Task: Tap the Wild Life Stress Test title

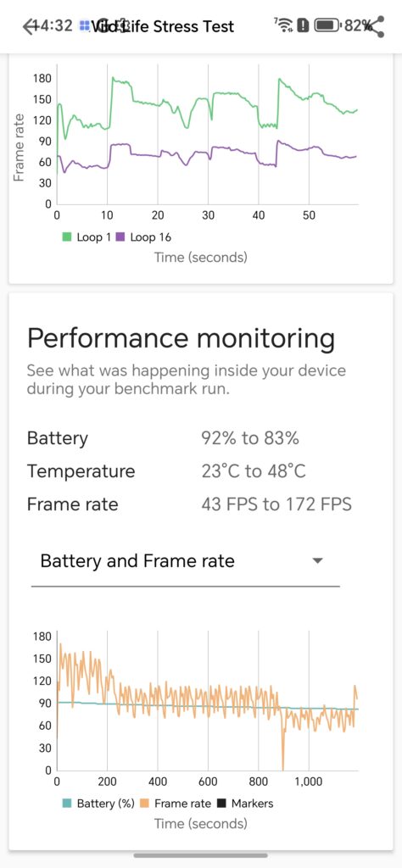Action: point(163,26)
